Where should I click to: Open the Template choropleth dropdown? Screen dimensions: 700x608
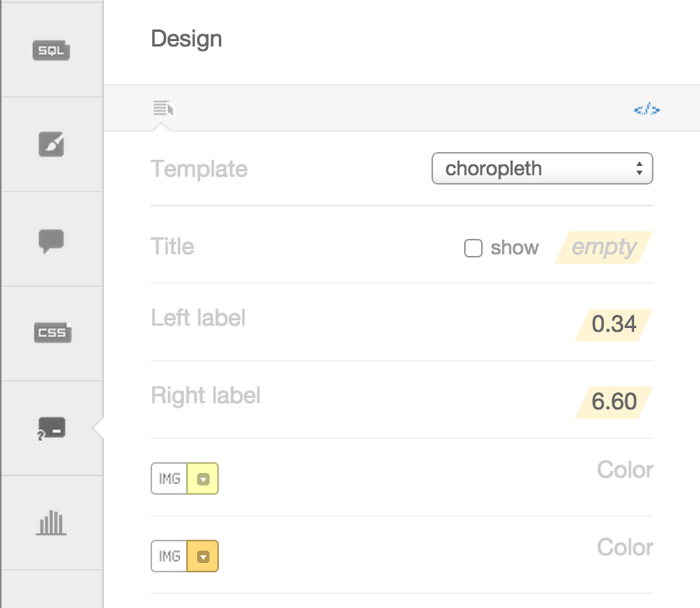(x=542, y=169)
